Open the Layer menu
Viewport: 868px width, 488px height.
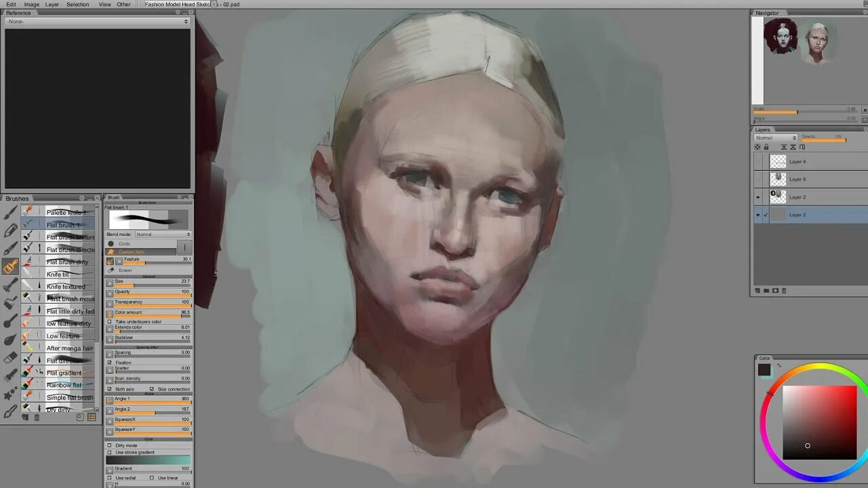pos(52,4)
